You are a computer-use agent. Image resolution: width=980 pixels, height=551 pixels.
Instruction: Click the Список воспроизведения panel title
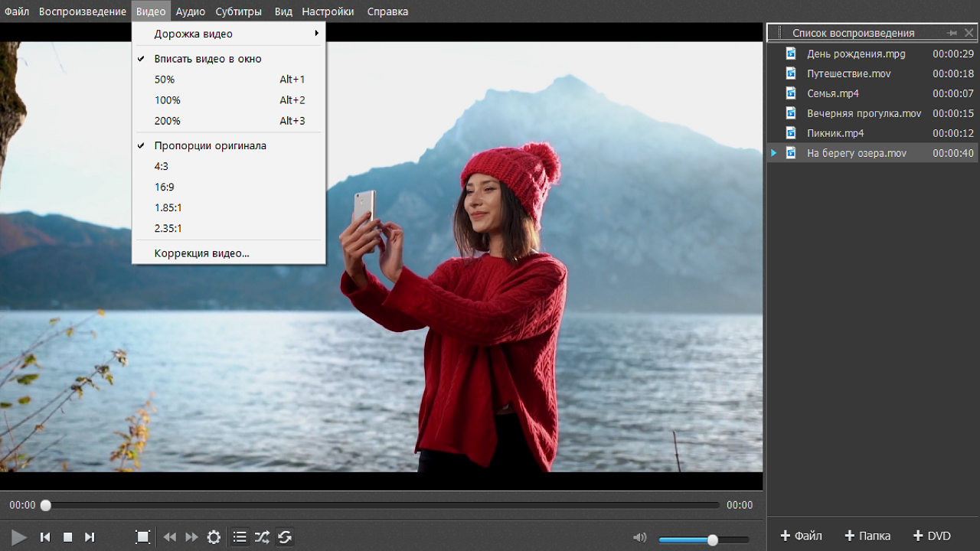click(853, 33)
